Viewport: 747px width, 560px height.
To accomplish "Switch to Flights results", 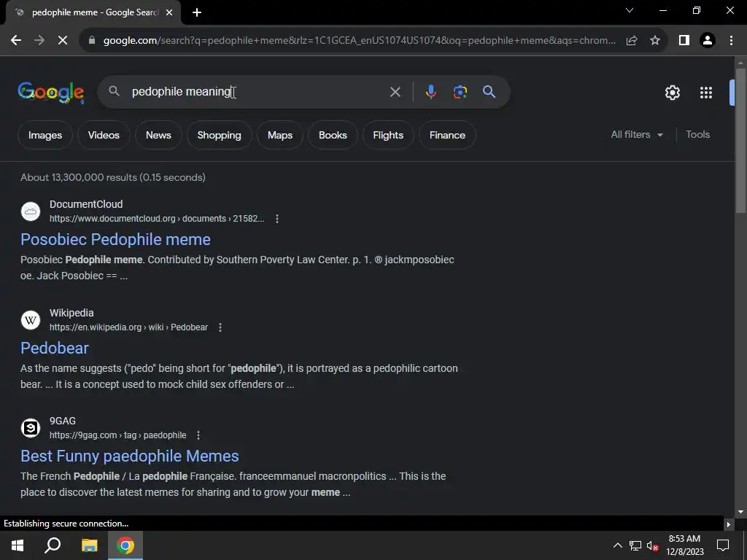I will pyautogui.click(x=388, y=135).
